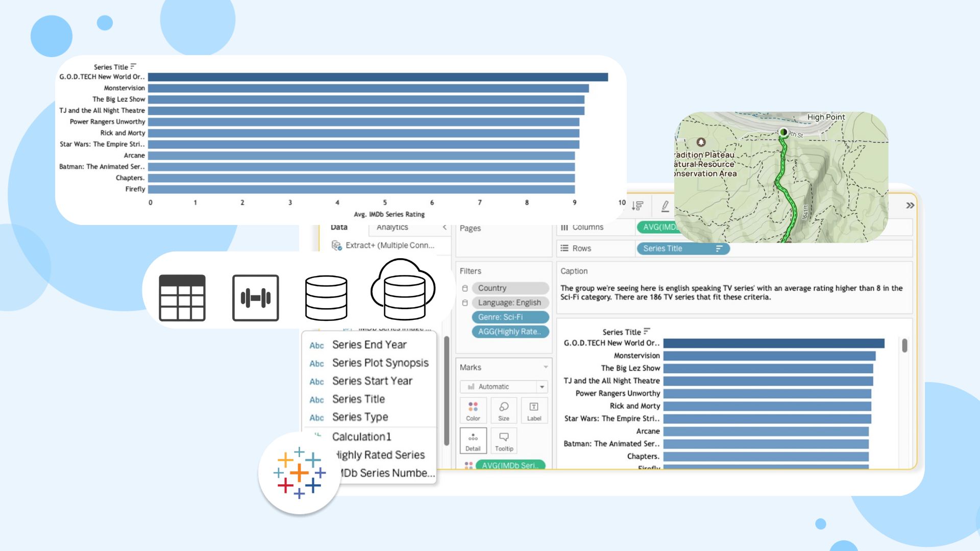Viewport: 980px width, 551px height.
Task: Select the Series Plot Synopsis field
Action: coord(380,363)
